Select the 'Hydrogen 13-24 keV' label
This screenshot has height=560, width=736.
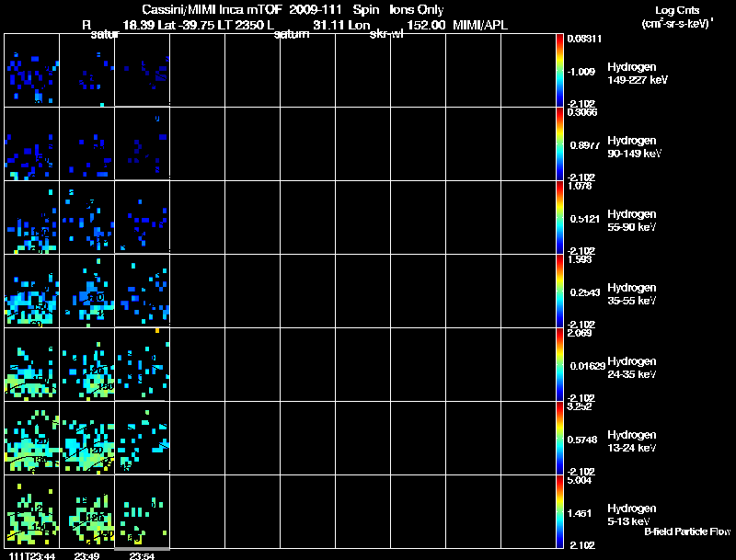632,441
